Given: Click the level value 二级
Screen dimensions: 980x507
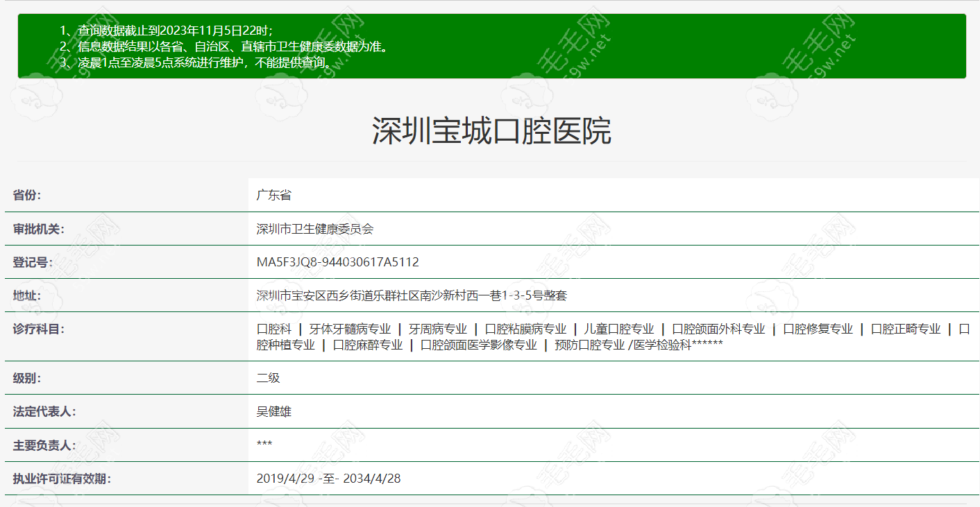Looking at the screenshot, I should [x=269, y=379].
